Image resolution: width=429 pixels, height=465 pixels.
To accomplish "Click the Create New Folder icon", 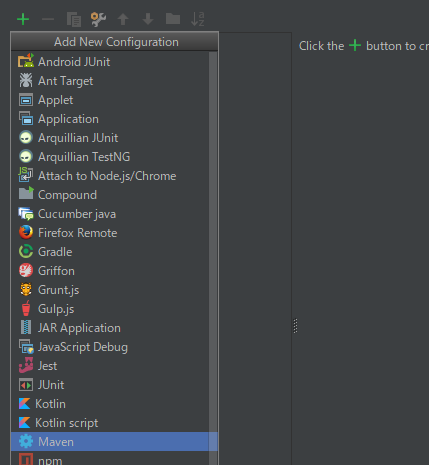I will 173,19.
